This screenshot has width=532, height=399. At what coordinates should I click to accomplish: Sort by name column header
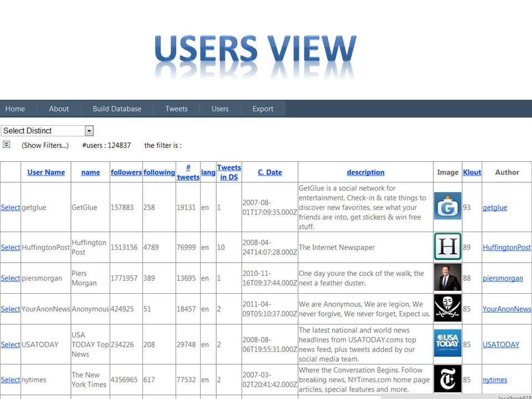click(x=90, y=172)
